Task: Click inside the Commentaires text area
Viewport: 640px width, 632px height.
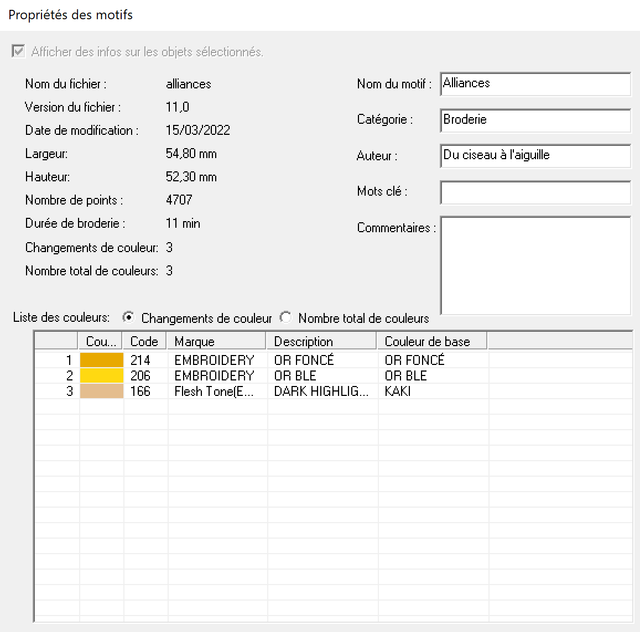Action: (536, 265)
